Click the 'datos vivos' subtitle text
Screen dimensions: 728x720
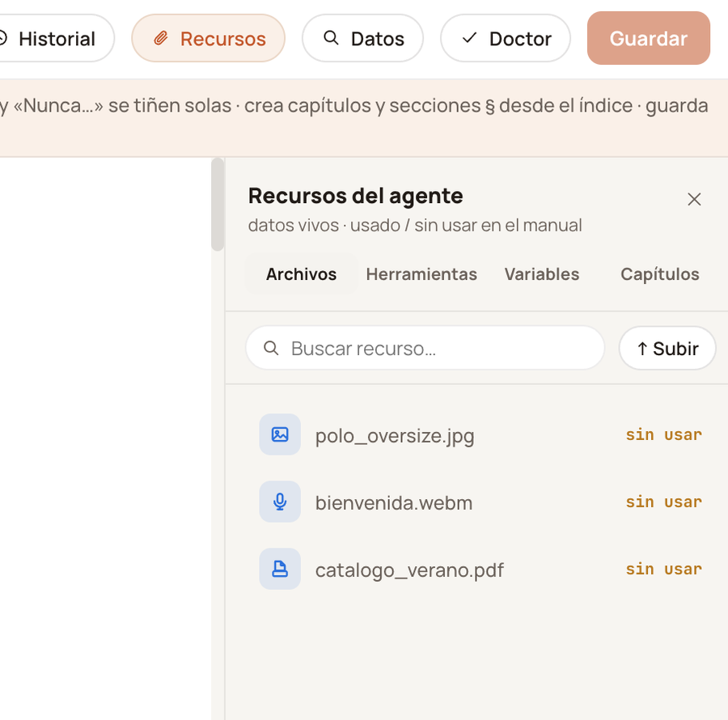[x=415, y=226]
